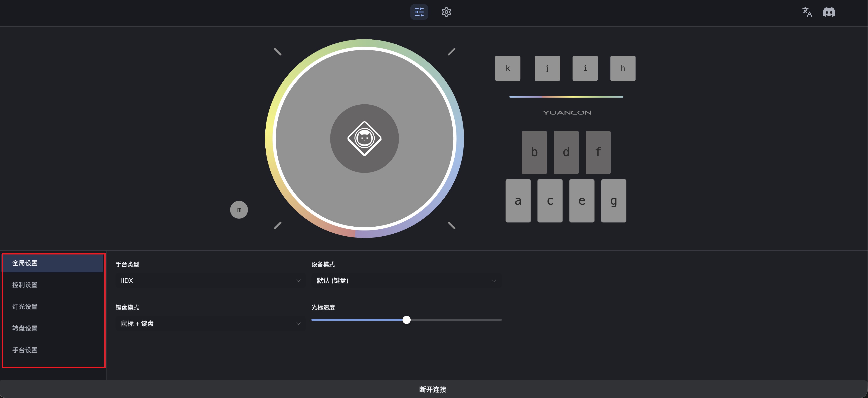
Task: Click the 断开连接 disconnect button
Action: (x=433, y=389)
